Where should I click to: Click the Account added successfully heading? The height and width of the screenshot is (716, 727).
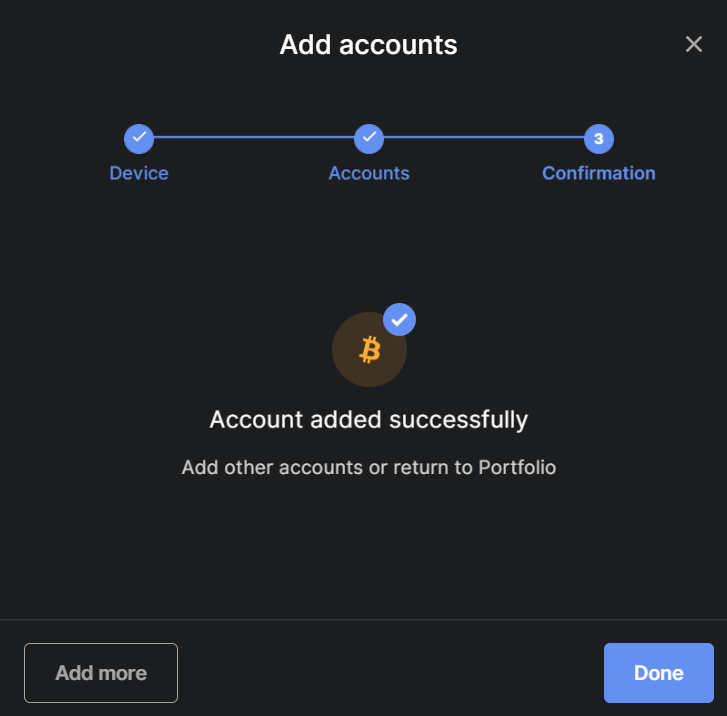pos(369,420)
